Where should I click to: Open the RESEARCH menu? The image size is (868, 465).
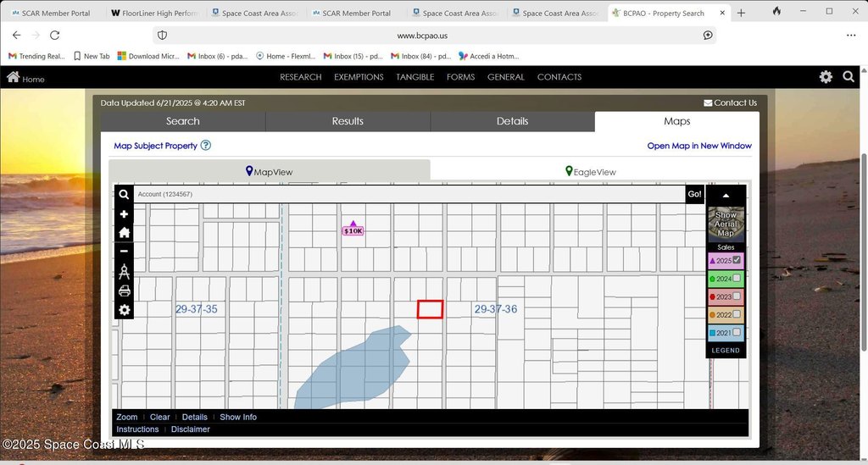click(301, 77)
